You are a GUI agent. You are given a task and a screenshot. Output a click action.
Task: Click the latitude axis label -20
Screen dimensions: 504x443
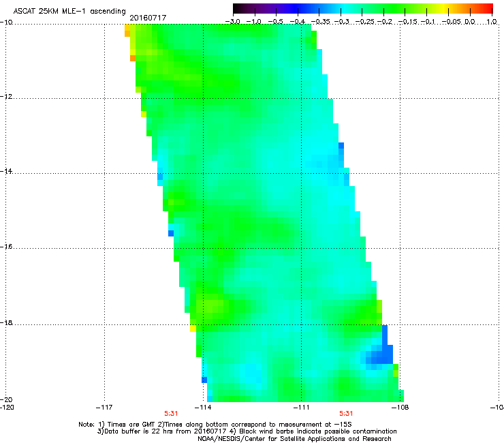pyautogui.click(x=6, y=399)
